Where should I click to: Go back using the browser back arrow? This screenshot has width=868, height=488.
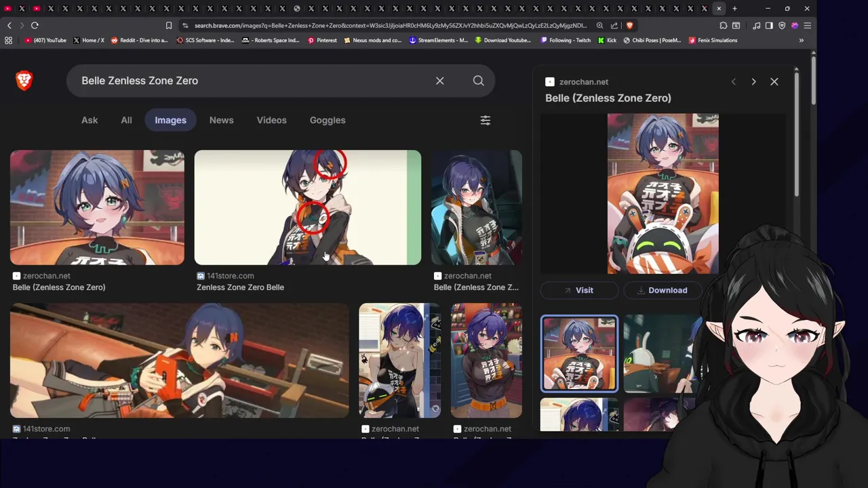click(x=9, y=25)
